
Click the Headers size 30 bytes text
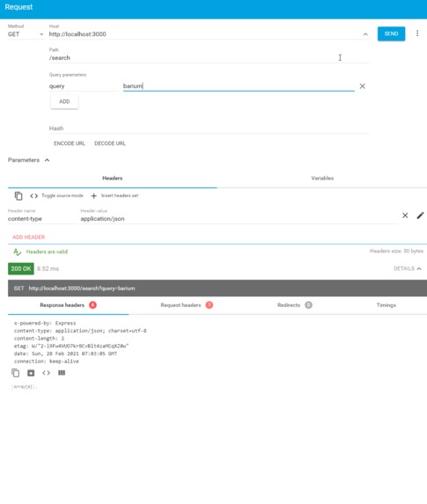tap(397, 251)
